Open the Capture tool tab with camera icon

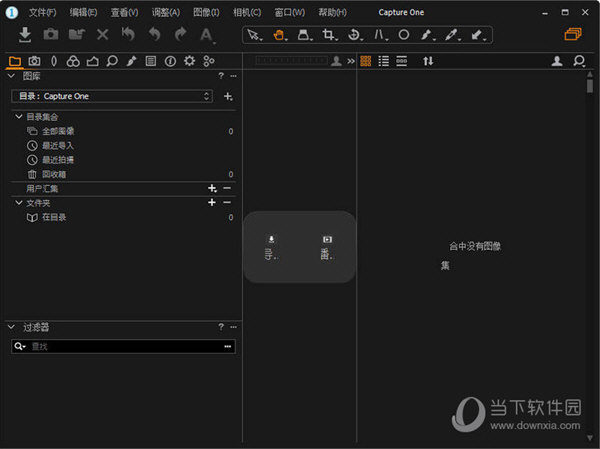34,61
